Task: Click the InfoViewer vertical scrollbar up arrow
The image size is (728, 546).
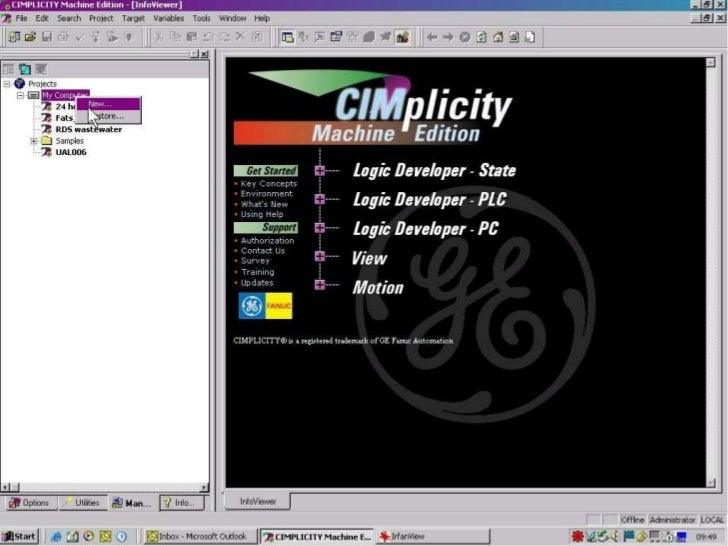Action: (710, 62)
